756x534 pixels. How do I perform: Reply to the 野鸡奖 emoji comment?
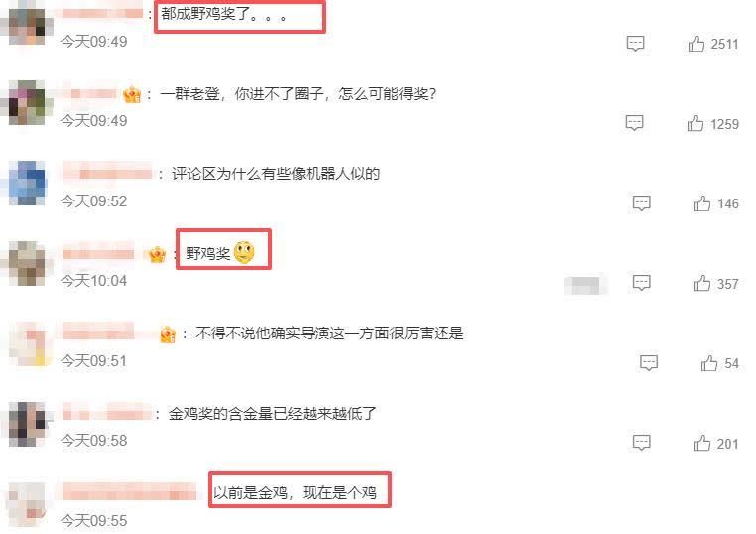641,283
